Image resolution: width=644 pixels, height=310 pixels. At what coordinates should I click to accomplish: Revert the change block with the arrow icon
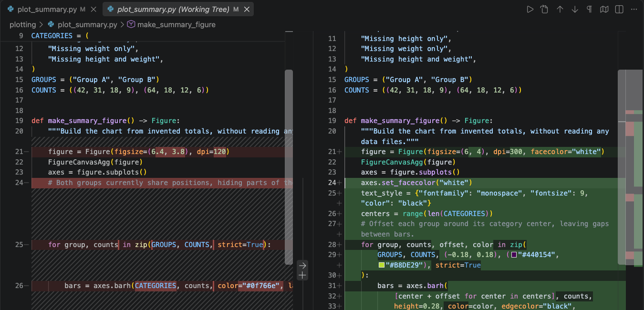point(302,265)
